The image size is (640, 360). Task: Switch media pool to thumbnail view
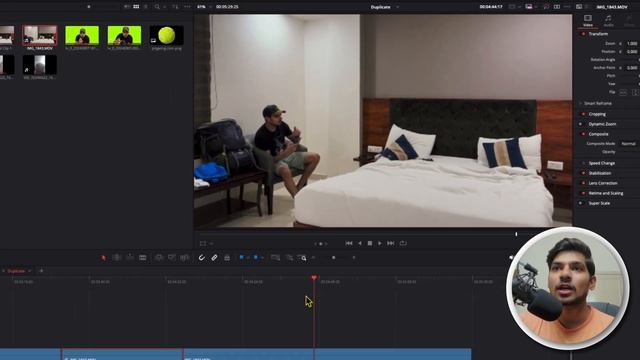click(x=136, y=7)
